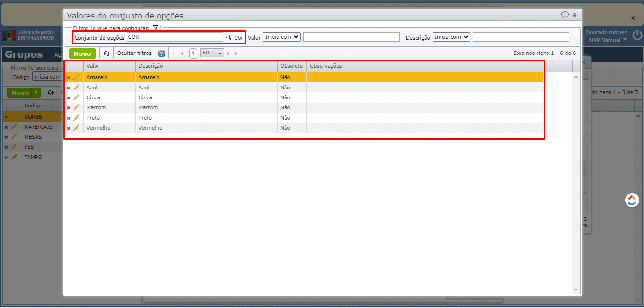Click the magnifier next to Conjunto de opções
This screenshot has width=644, height=308.
(x=228, y=37)
